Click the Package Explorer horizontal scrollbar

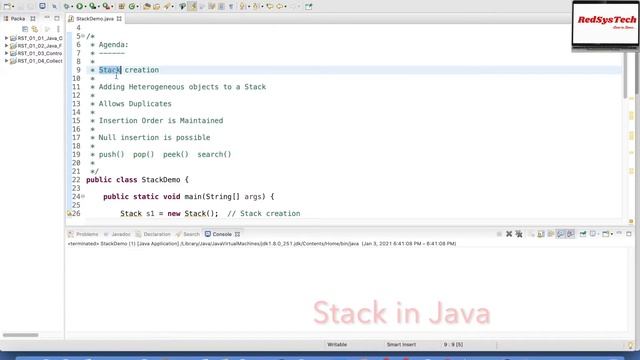point(20,335)
